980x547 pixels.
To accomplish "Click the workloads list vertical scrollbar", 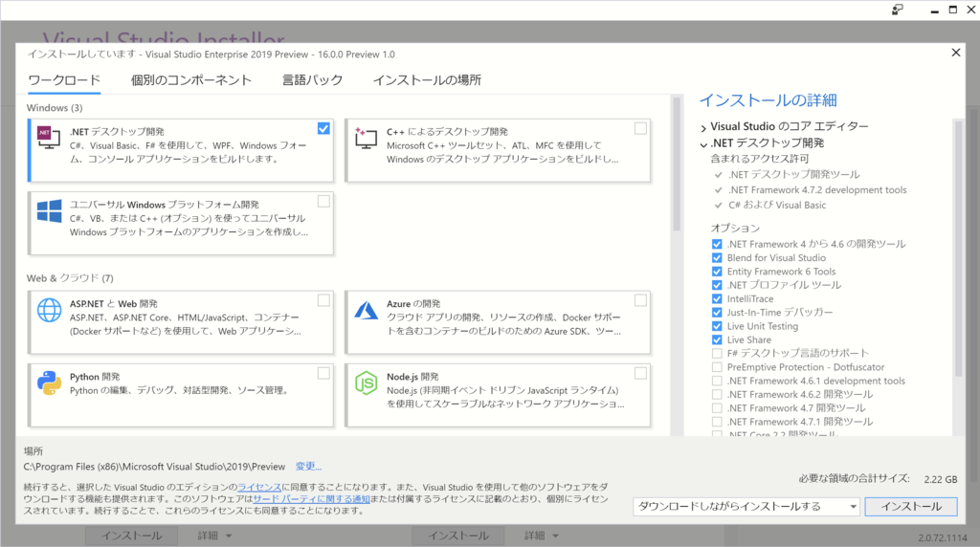I will click(677, 164).
